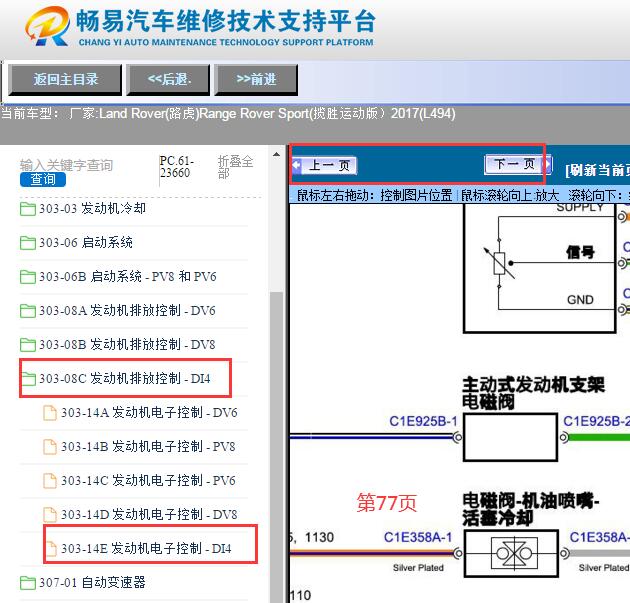Viewport: 630px width, 603px height.
Task: Click document icon of 303-14C PV6
Action: [50, 481]
